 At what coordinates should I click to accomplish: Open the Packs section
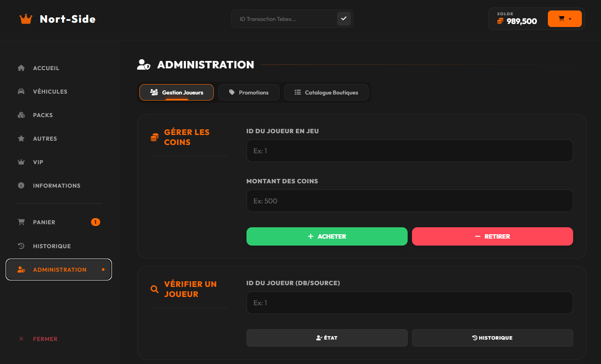coord(59,115)
